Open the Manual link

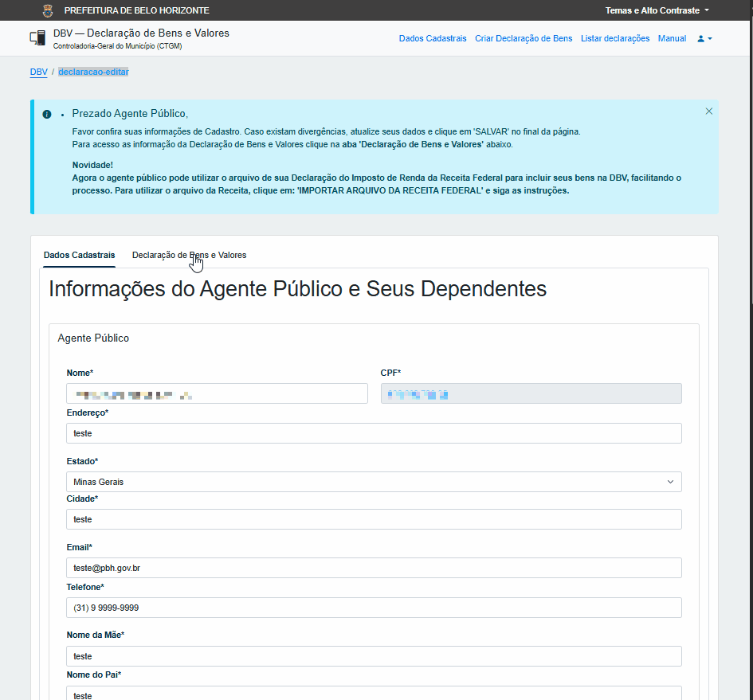coord(672,38)
